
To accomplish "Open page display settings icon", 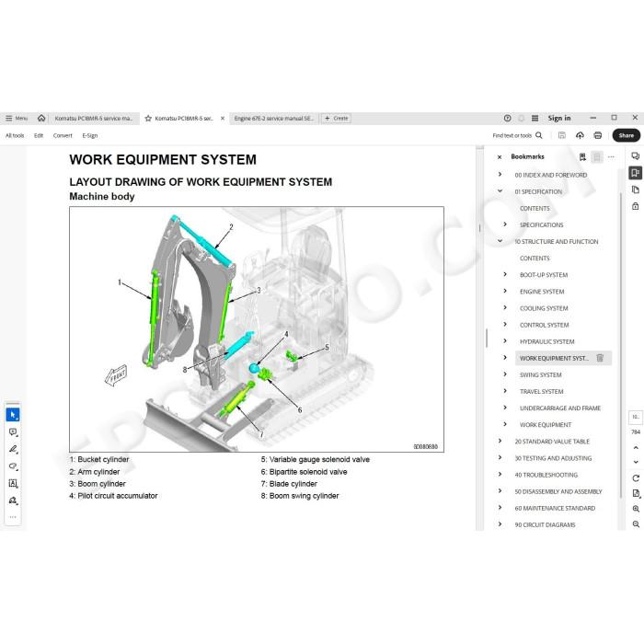I will (x=636, y=493).
